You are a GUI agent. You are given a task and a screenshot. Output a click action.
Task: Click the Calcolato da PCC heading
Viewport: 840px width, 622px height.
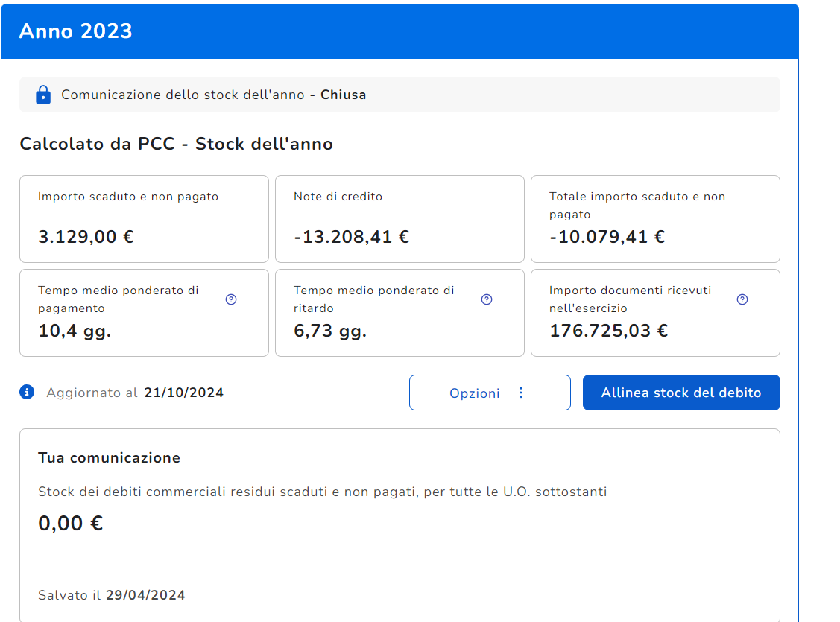coord(176,144)
